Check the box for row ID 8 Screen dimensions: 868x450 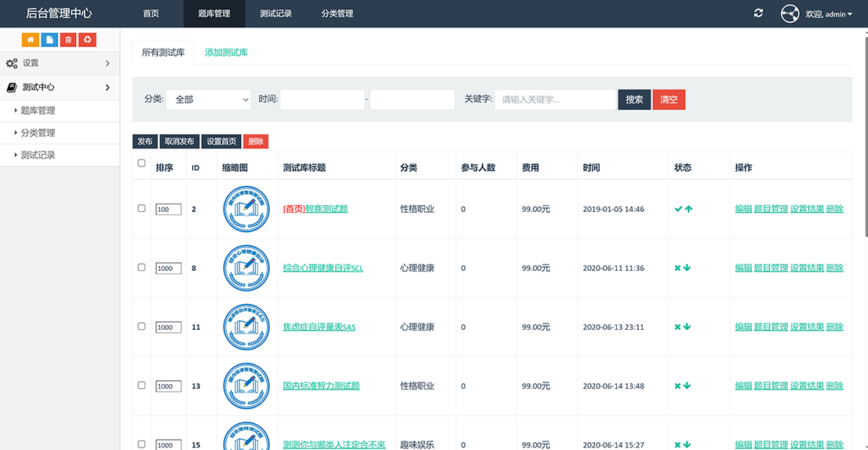[x=141, y=267]
